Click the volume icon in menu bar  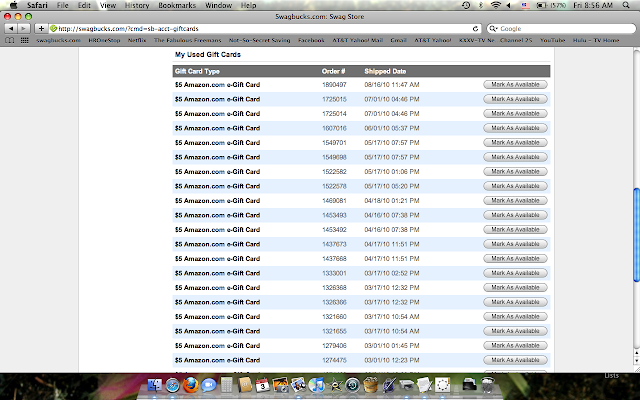pos(509,5)
